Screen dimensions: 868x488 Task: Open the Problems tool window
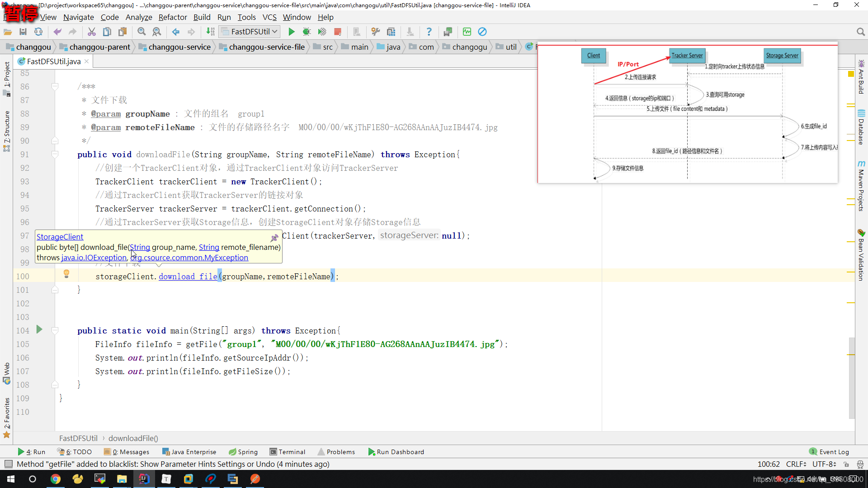coord(336,452)
